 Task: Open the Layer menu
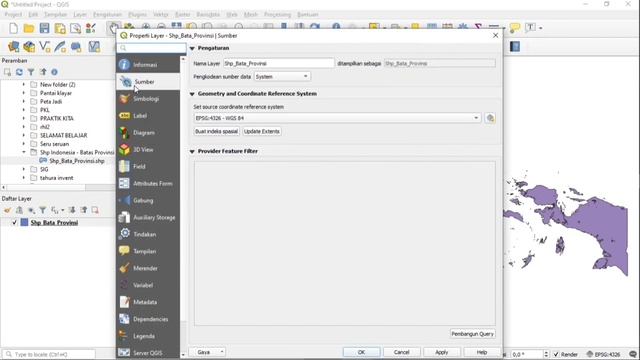[80, 14]
